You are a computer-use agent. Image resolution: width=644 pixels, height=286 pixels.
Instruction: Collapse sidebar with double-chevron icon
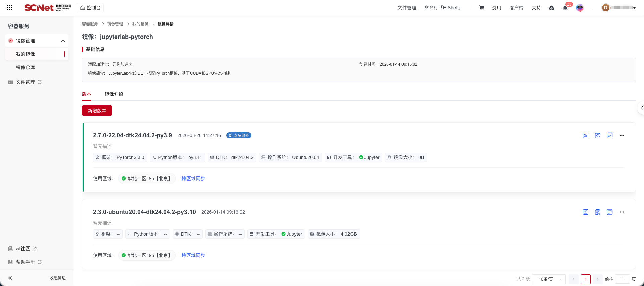[10, 278]
